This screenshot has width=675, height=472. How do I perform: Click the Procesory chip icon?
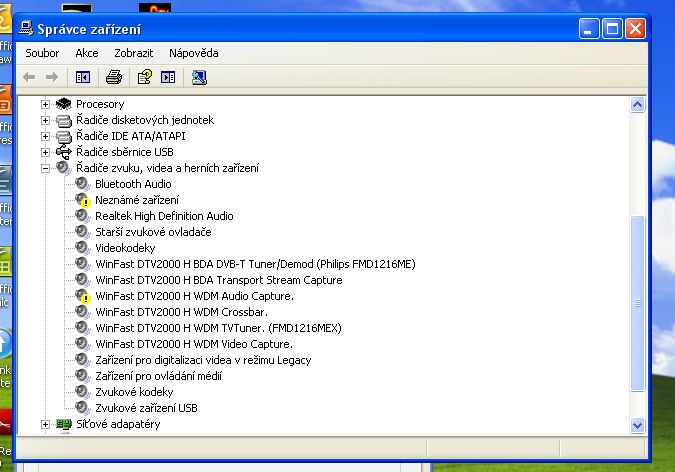pos(64,104)
